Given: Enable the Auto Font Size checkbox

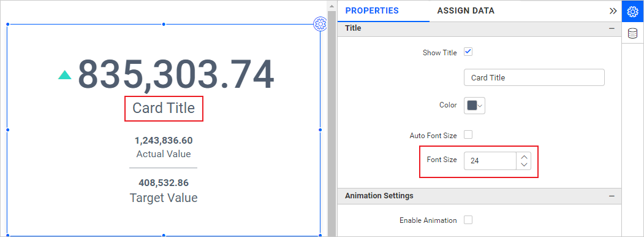Looking at the screenshot, I should pos(468,134).
